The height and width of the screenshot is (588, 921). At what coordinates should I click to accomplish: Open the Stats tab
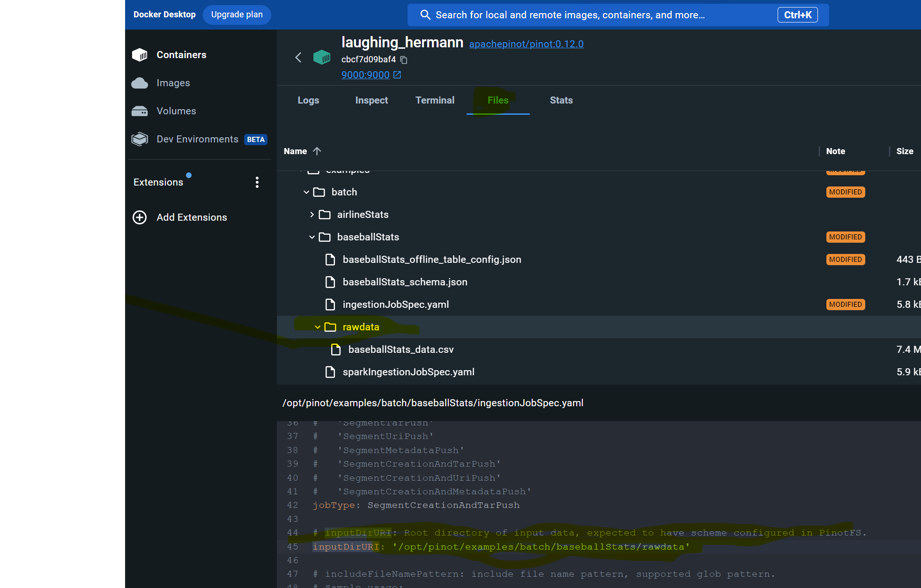tap(561, 100)
